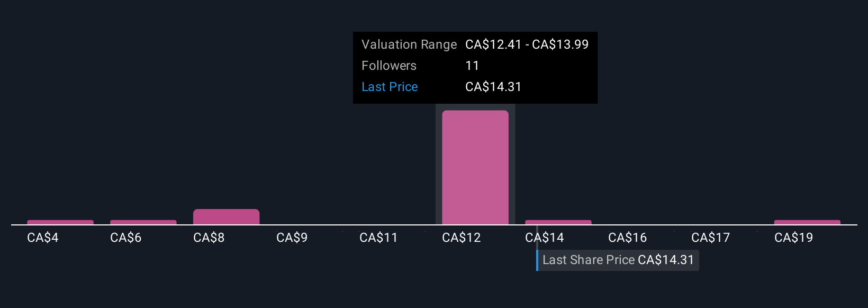Select the CA$8 histogram bar
The width and height of the screenshot is (868, 308).
point(227,217)
